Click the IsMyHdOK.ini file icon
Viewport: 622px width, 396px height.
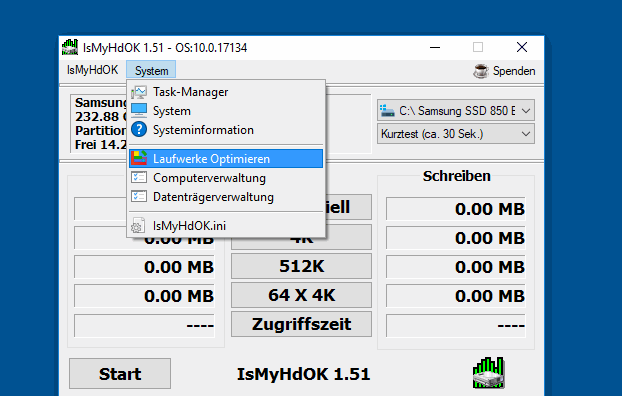138,225
